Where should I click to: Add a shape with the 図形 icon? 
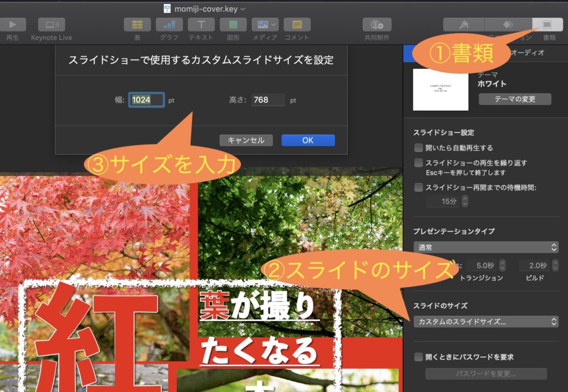233,24
